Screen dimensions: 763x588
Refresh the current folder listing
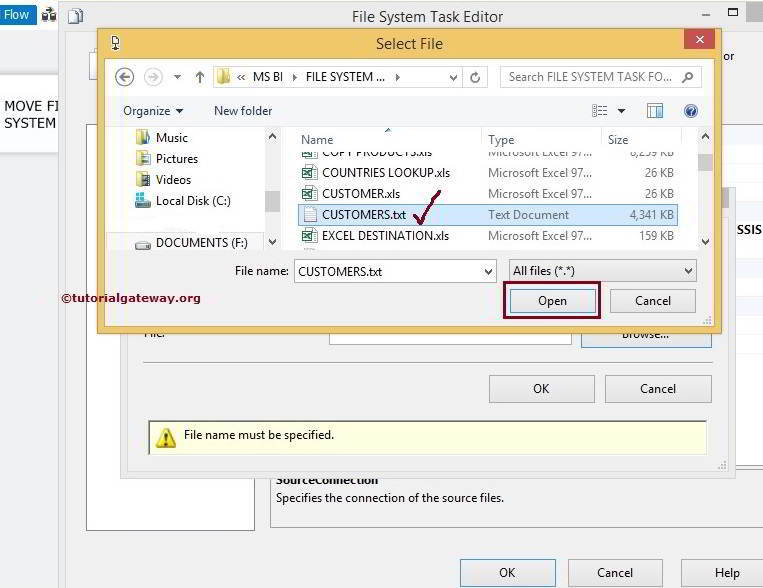(x=475, y=77)
